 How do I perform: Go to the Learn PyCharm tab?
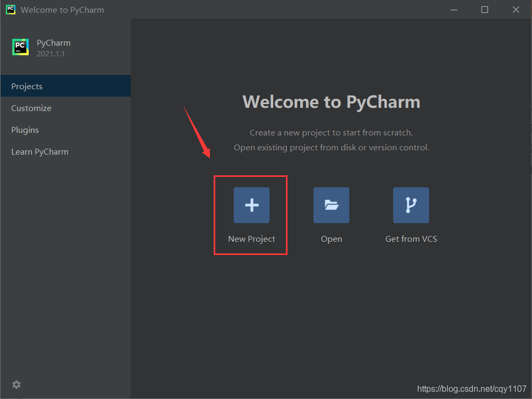65,151
